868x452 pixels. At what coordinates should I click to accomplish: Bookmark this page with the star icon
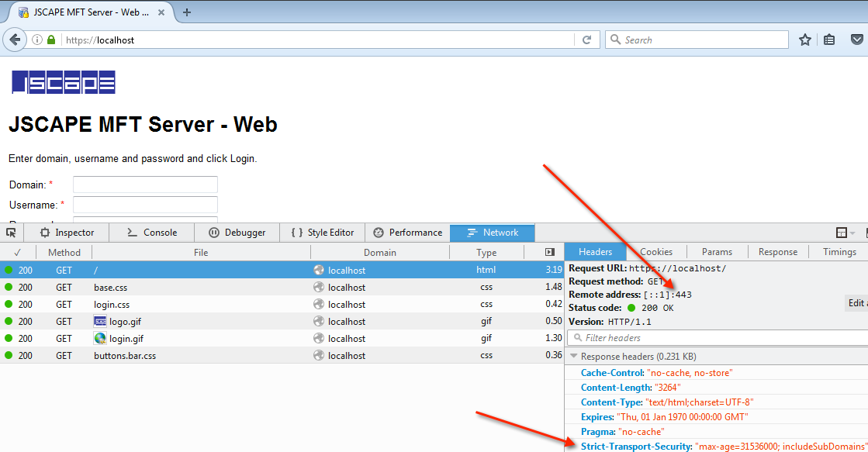click(x=805, y=40)
